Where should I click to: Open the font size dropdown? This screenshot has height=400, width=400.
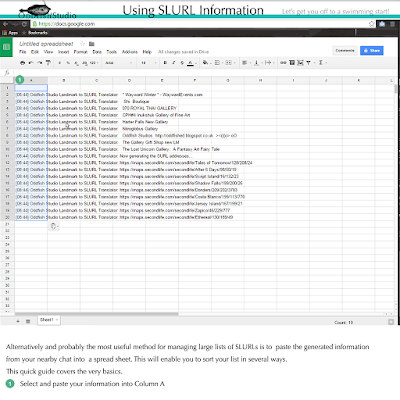pos(148,63)
